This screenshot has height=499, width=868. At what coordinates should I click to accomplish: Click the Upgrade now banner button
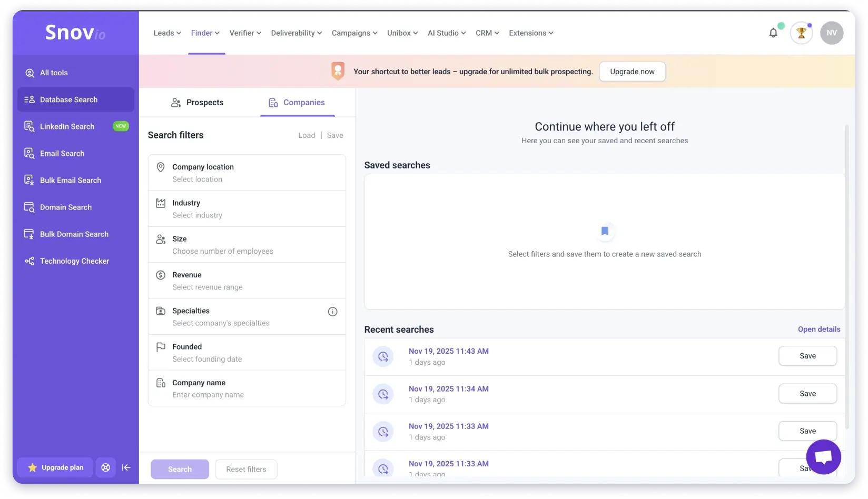click(x=632, y=71)
